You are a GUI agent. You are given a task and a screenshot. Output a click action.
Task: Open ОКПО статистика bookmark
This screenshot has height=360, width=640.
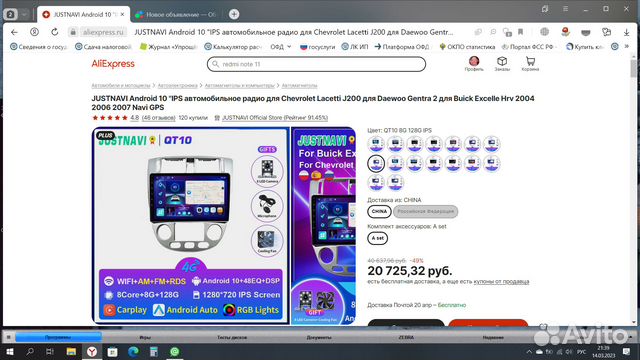tap(467, 47)
